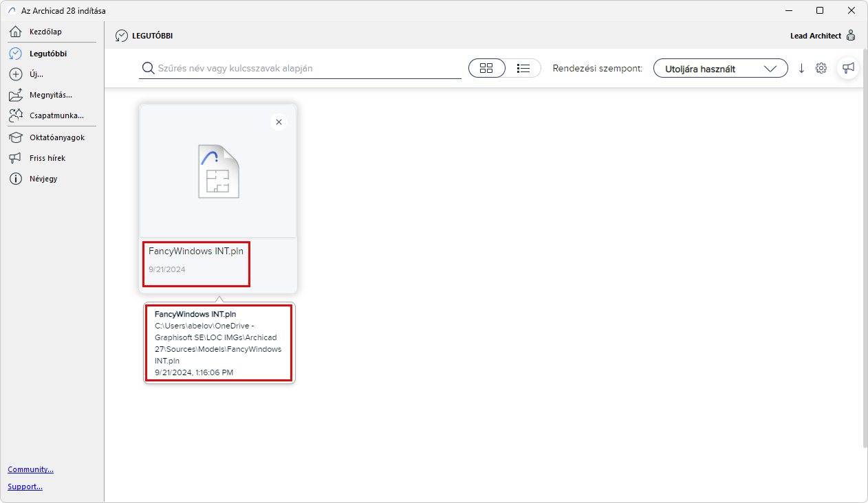Open Csapatmunka... teamwork icon
Screen dimensions: 868x503
[16, 115]
